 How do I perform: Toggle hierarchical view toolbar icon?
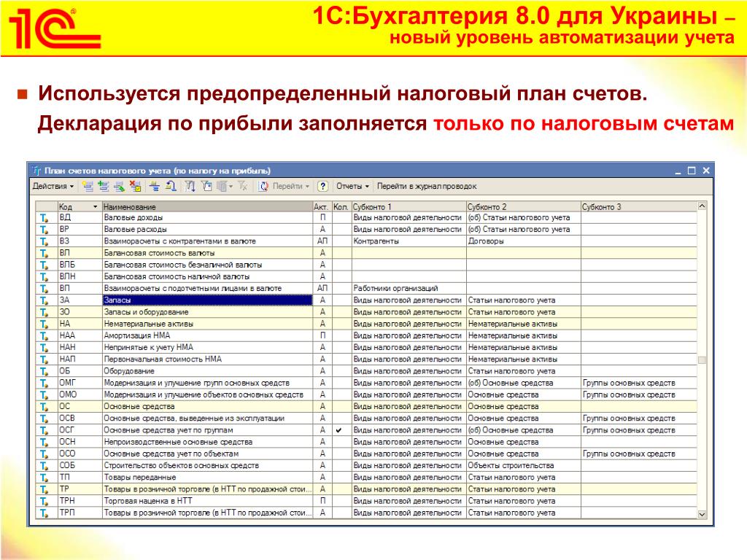(x=155, y=186)
